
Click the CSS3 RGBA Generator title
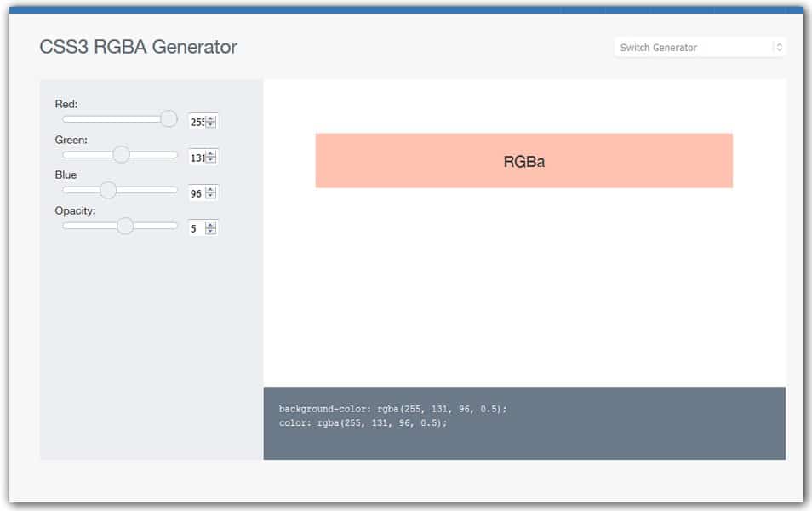click(x=140, y=48)
